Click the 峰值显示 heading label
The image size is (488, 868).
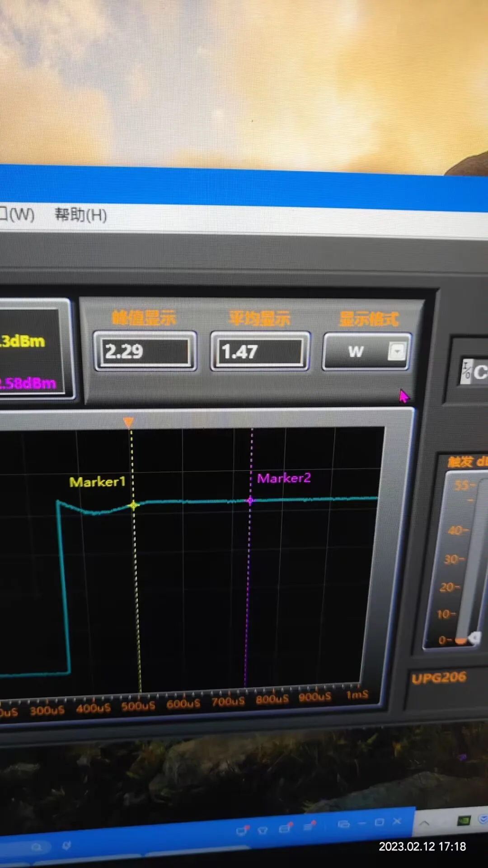click(x=144, y=318)
